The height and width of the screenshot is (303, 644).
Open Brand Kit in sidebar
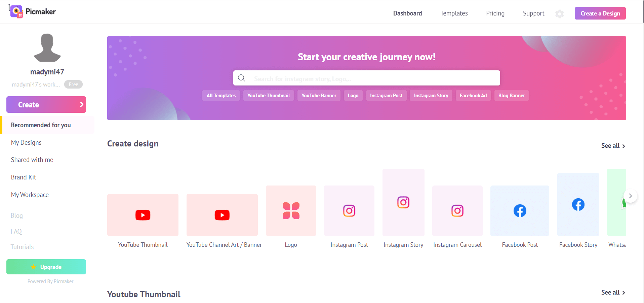(x=24, y=177)
